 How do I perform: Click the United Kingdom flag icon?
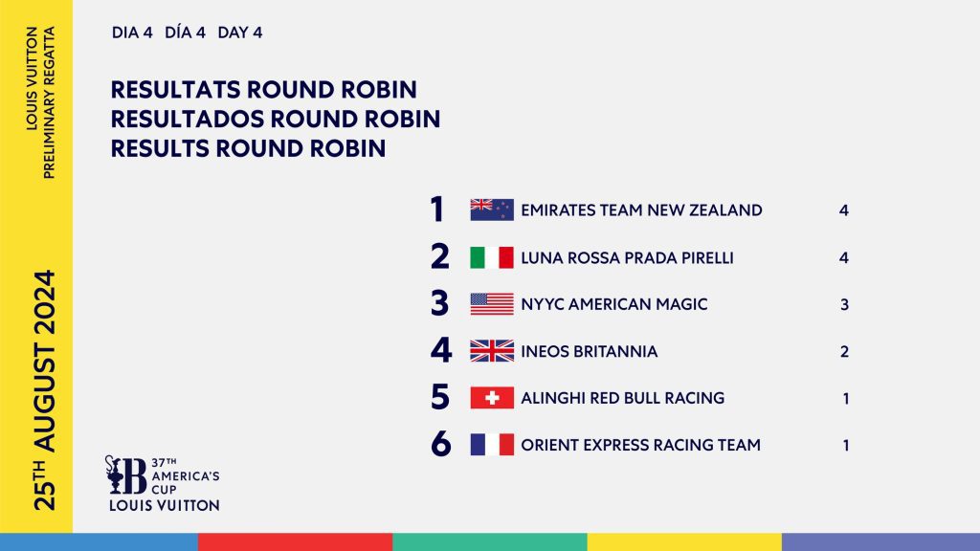click(x=492, y=351)
